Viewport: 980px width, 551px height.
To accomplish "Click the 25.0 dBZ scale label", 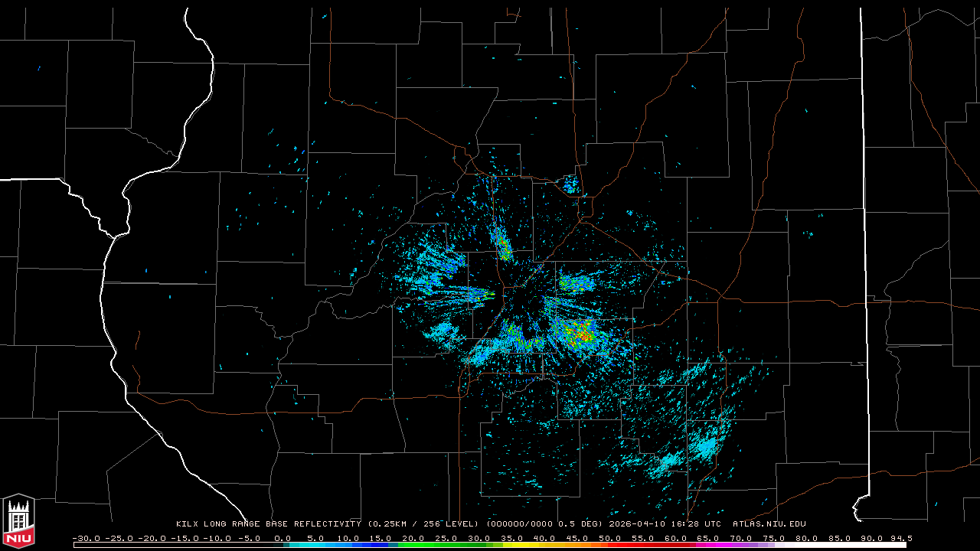I will (x=447, y=538).
